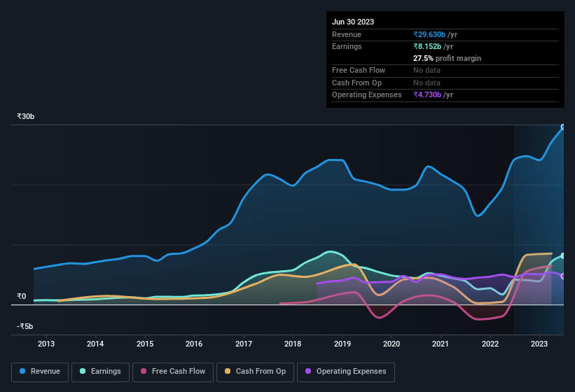The image size is (575, 392).
Task: Toggle Operating Expenses legend button
Action: (x=345, y=372)
